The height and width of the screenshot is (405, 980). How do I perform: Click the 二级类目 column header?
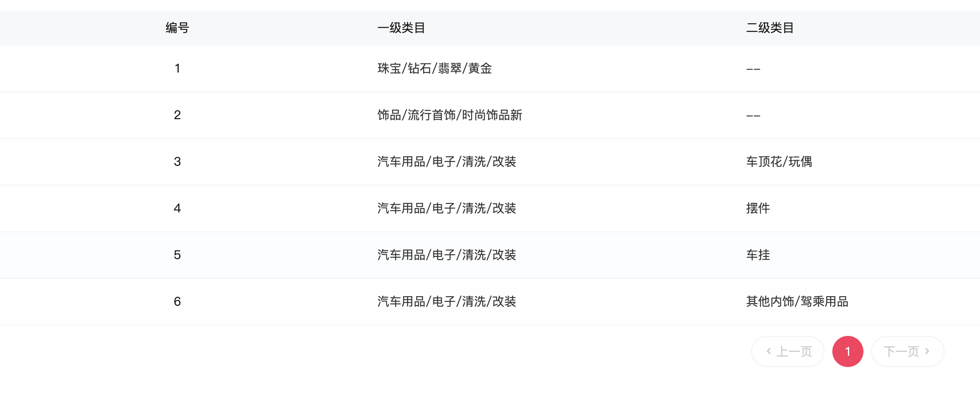click(770, 28)
